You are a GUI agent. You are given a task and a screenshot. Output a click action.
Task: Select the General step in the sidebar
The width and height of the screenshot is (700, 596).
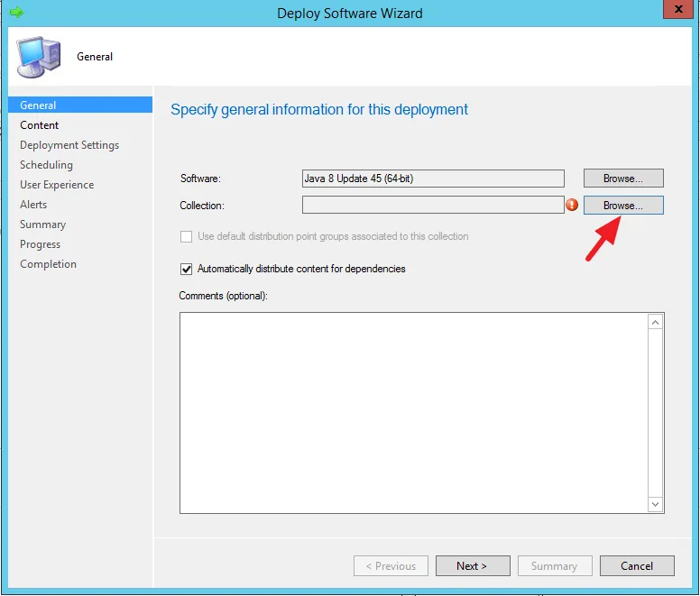tap(80, 105)
